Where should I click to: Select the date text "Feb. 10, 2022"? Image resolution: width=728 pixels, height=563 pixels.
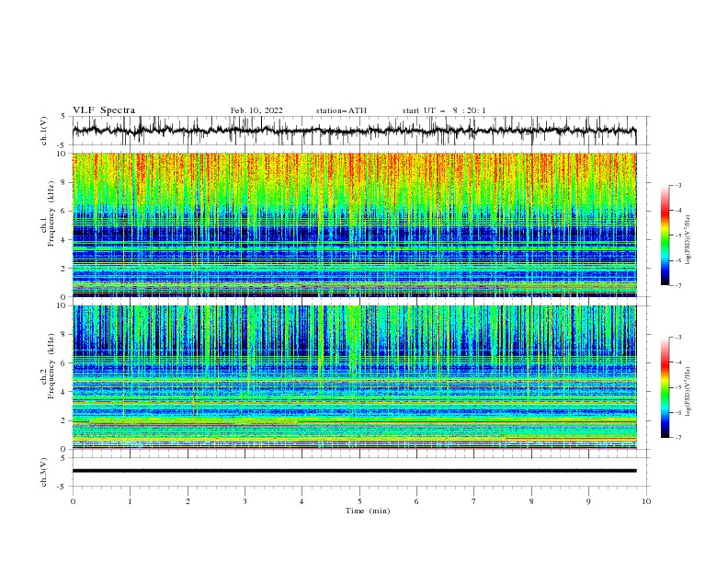256,110
